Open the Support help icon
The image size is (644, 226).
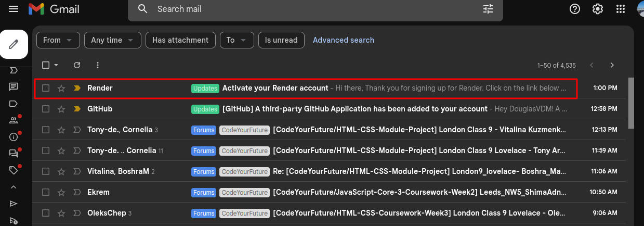[x=575, y=9]
